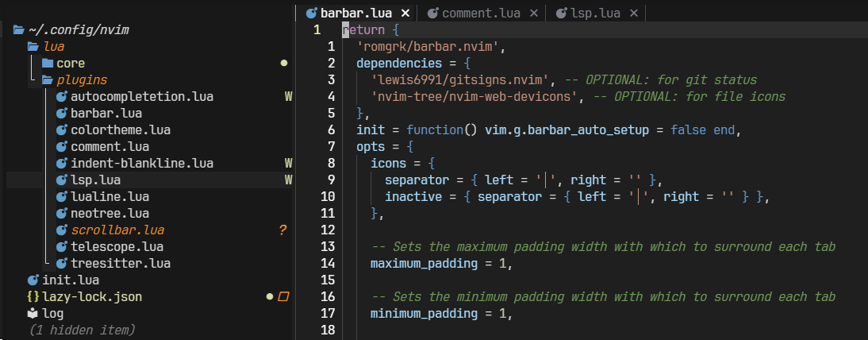Click the JSON braces icon for lazy-lock.json
Image resolution: width=868 pixels, height=340 pixels.
33,297
